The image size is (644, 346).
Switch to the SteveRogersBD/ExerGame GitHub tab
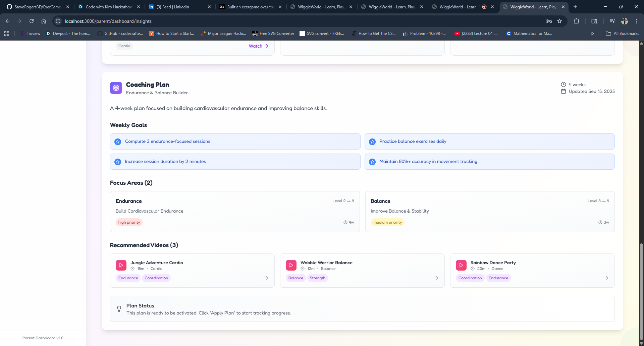click(x=38, y=7)
